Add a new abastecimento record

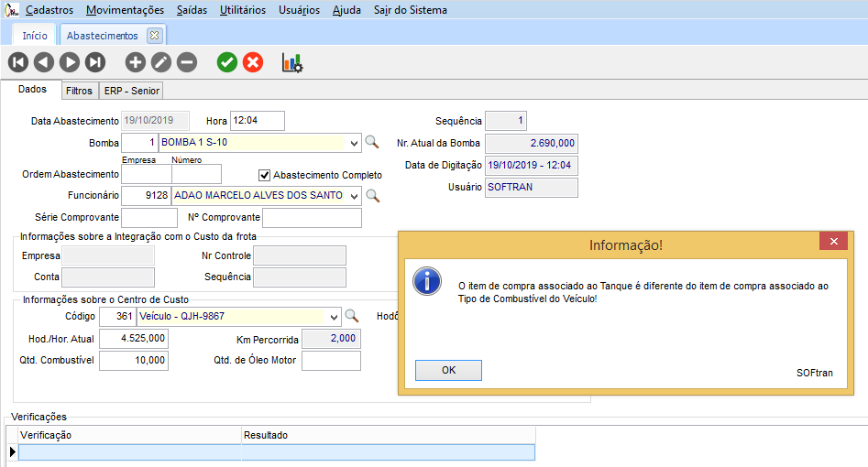[x=136, y=62]
